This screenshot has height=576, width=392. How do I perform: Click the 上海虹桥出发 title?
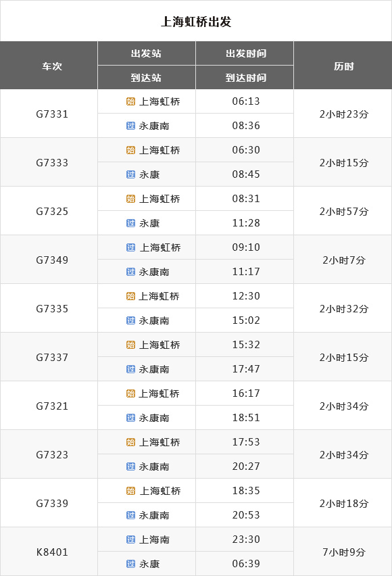[x=196, y=22]
